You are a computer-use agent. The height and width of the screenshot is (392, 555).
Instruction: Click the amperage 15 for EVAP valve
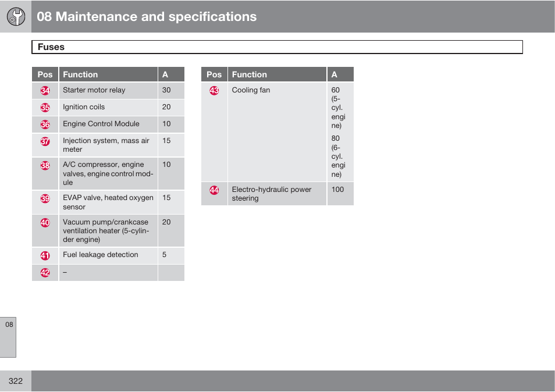tap(166, 198)
